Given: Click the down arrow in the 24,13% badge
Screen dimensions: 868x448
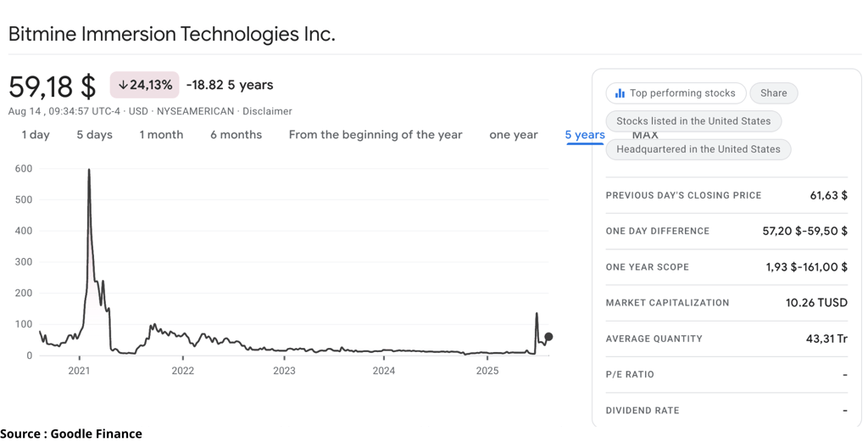Looking at the screenshot, I should click(x=124, y=85).
